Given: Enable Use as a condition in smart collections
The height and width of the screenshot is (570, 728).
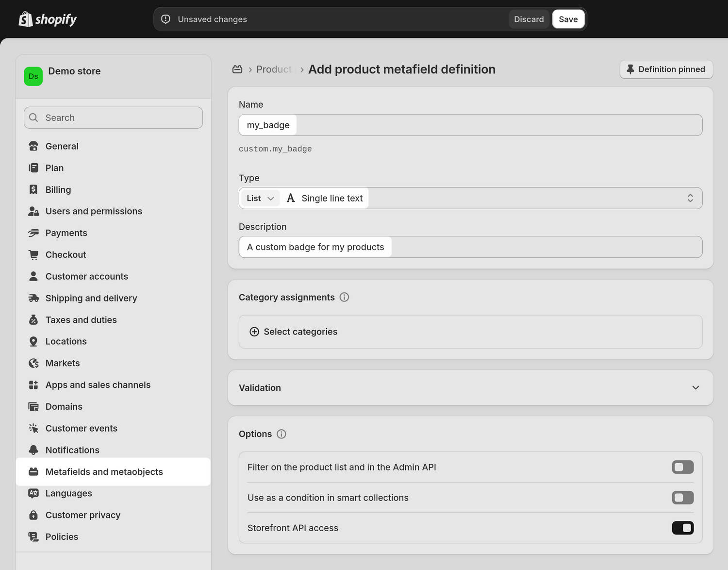Looking at the screenshot, I should (x=682, y=498).
